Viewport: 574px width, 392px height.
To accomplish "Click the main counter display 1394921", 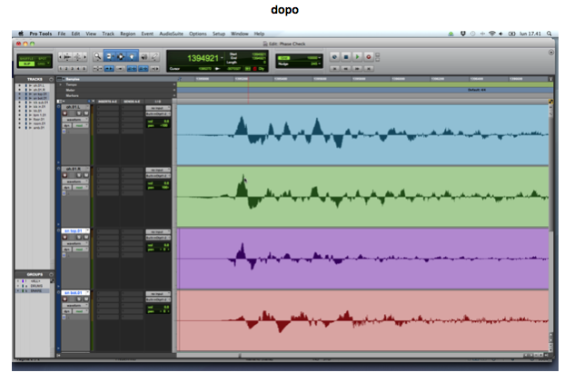I will click(203, 58).
